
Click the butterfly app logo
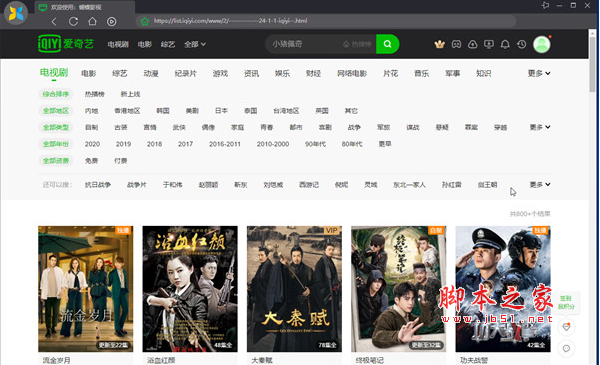16,13
